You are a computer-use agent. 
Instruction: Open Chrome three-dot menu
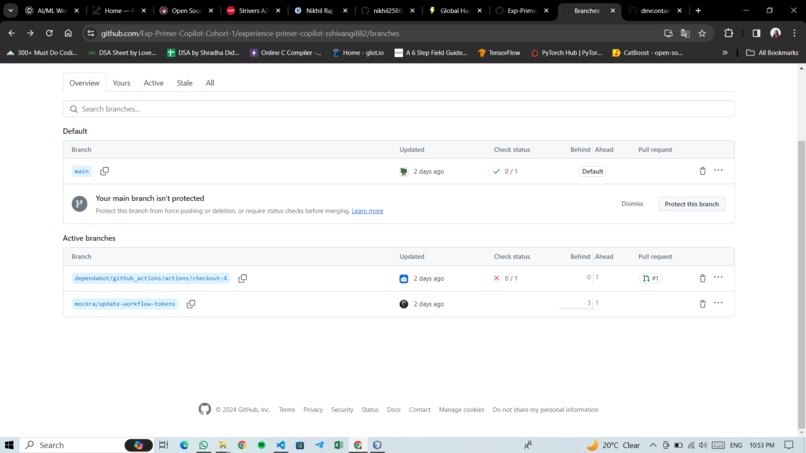click(x=794, y=33)
